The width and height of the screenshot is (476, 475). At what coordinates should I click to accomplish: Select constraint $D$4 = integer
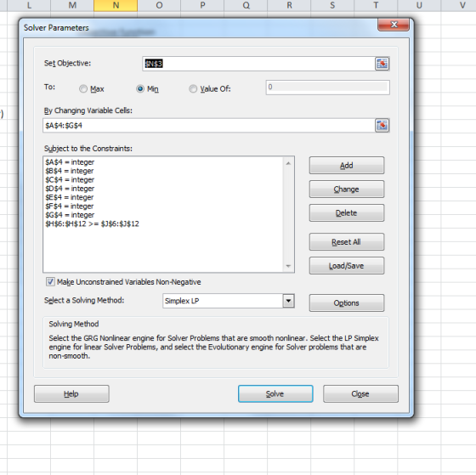coord(70,189)
